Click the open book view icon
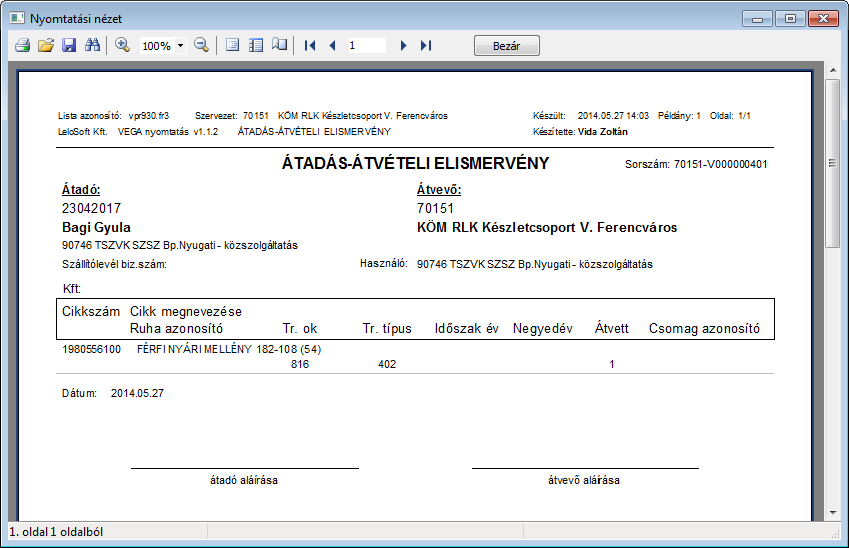This screenshot has height=548, width=849. [279, 45]
